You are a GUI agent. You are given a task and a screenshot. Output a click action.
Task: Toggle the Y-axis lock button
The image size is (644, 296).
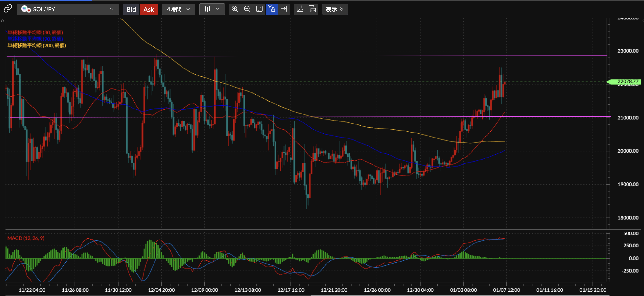click(x=272, y=9)
